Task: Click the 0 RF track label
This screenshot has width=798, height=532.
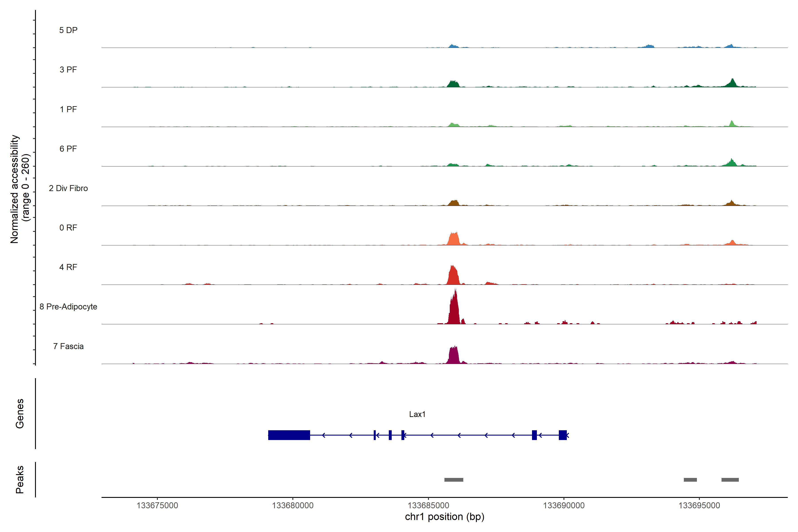Action: click(68, 228)
